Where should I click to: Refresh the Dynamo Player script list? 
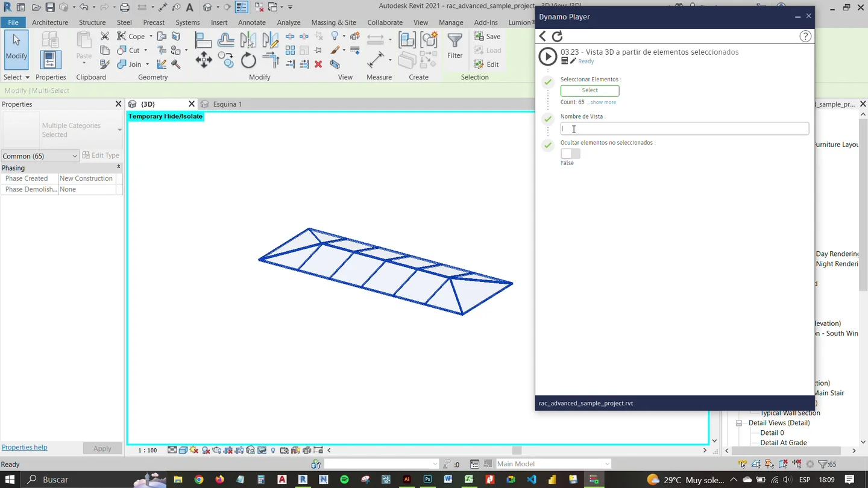point(558,36)
